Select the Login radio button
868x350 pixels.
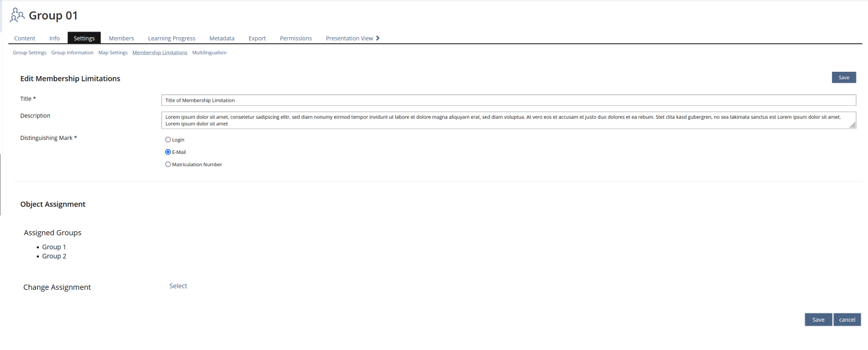click(x=168, y=140)
